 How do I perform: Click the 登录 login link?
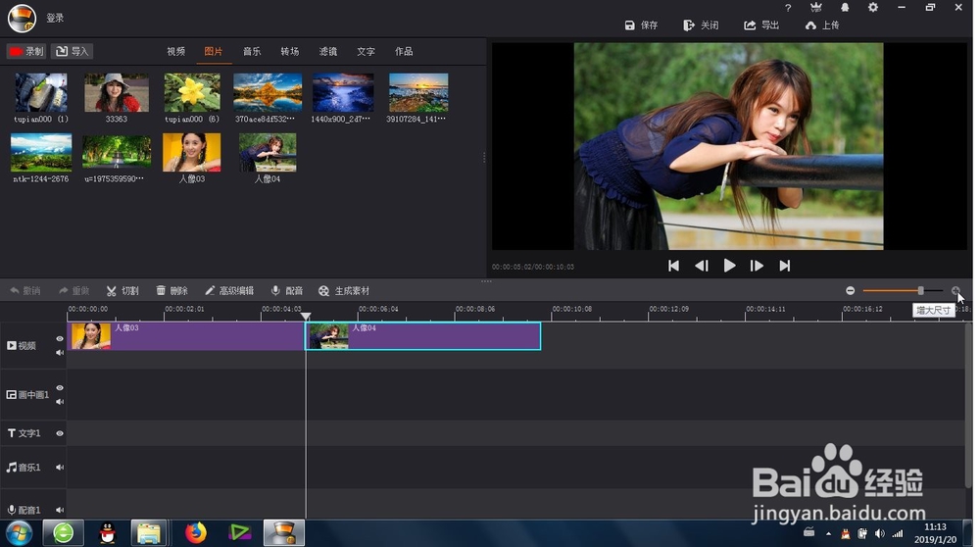[x=55, y=18]
